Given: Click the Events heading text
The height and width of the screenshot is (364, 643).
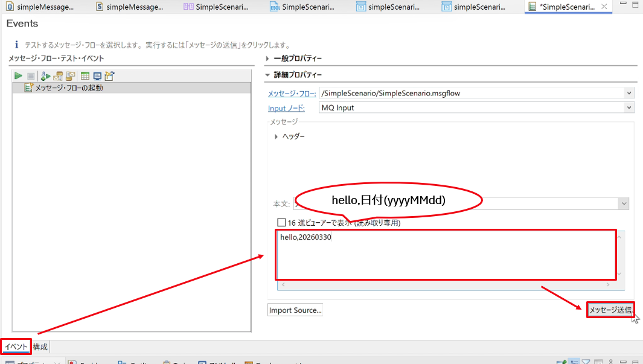Looking at the screenshot, I should point(22,24).
